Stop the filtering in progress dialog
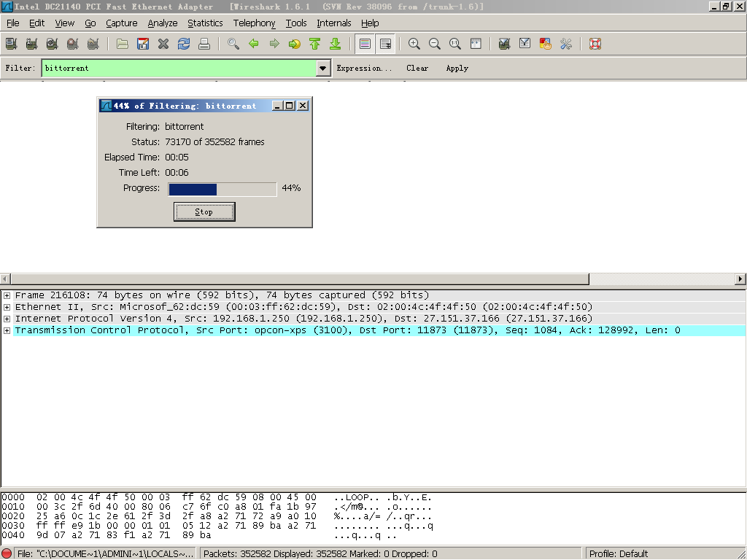 point(204,212)
